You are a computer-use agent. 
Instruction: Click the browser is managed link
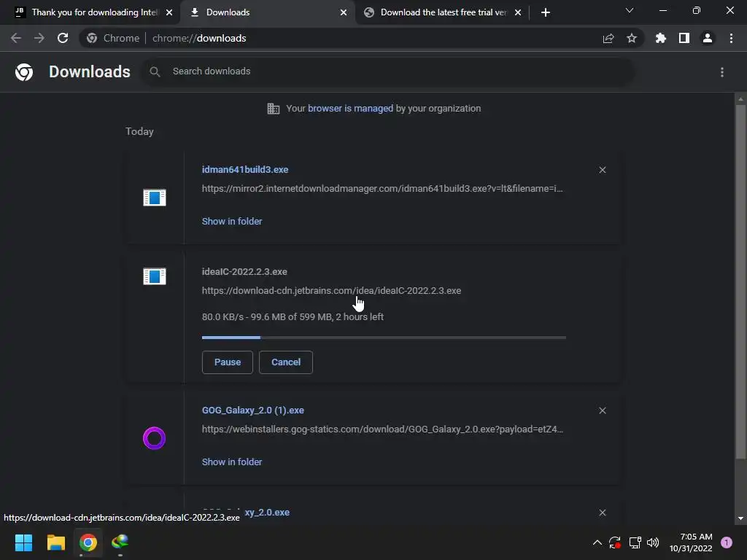[350, 109]
